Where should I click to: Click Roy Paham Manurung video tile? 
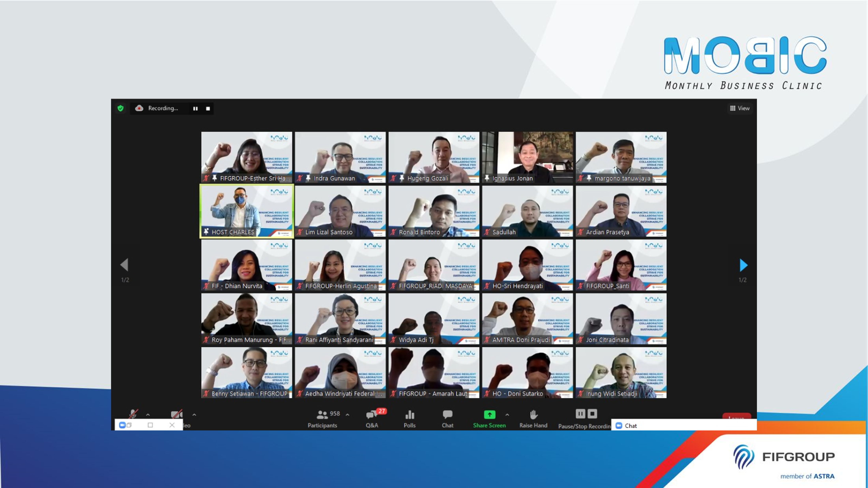pyautogui.click(x=247, y=319)
